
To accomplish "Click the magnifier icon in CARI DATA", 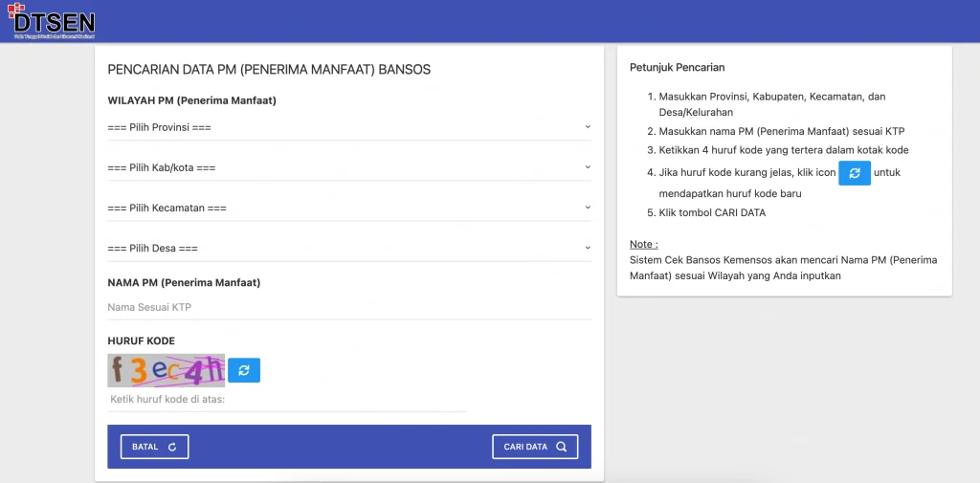I will tap(562, 447).
